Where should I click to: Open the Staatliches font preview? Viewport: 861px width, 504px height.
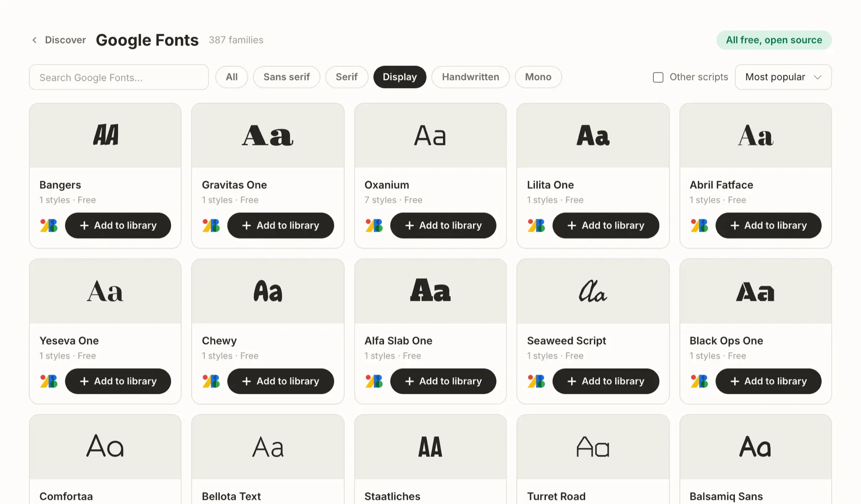pyautogui.click(x=430, y=447)
